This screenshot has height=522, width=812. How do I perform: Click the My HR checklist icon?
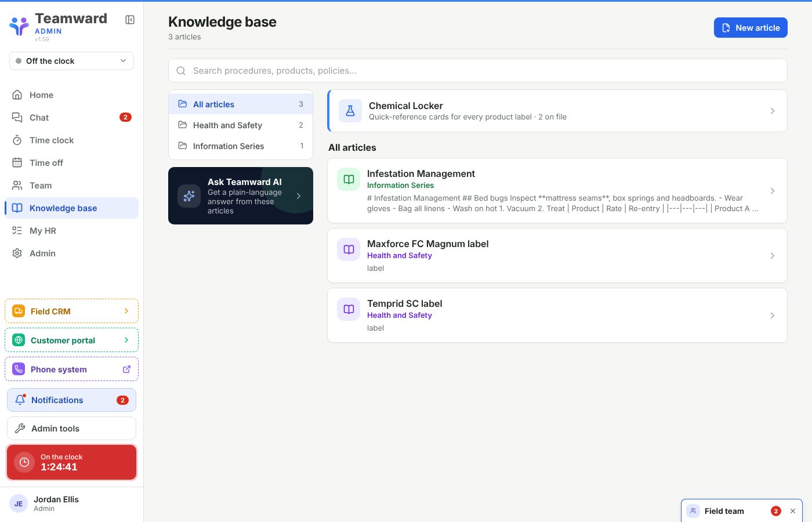tap(17, 230)
